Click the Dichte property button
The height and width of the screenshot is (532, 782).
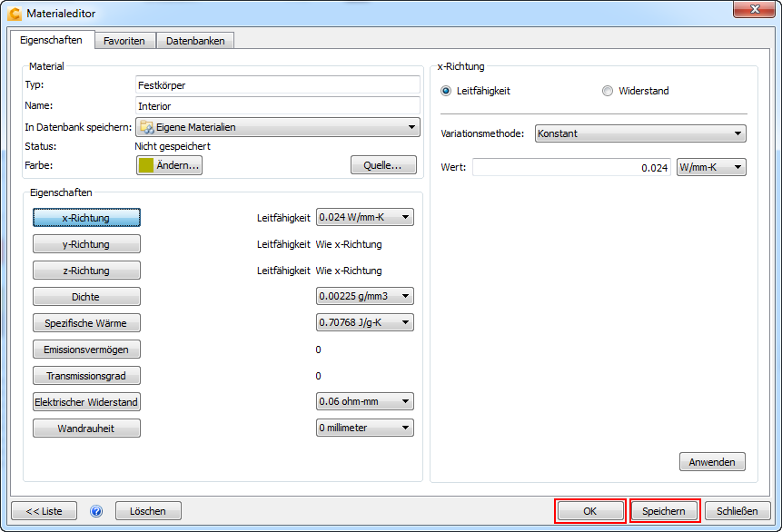[87, 297]
